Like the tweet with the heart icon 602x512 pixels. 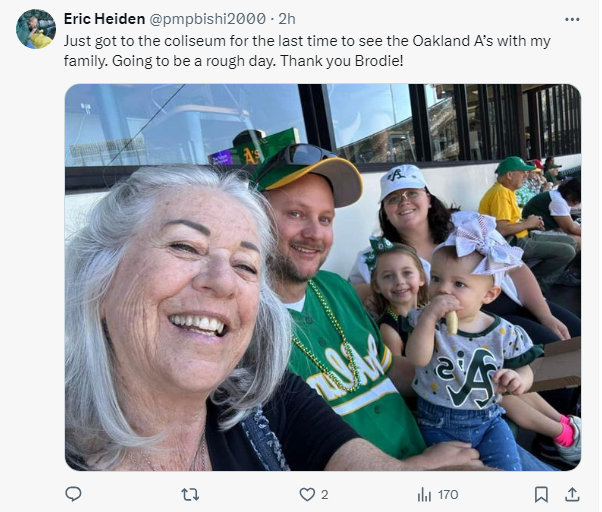308,494
